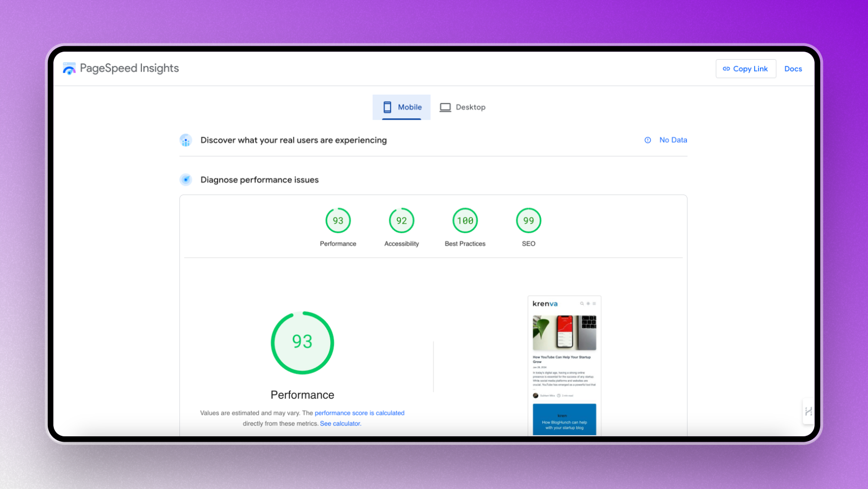This screenshot has height=489, width=868.
Task: Switch to the Desktop tab
Action: point(462,107)
